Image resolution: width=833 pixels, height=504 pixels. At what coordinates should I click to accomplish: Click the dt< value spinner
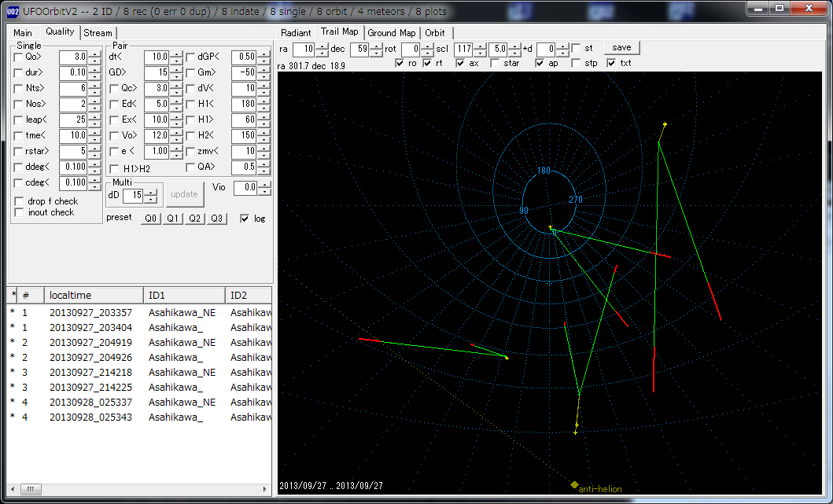coord(176,57)
